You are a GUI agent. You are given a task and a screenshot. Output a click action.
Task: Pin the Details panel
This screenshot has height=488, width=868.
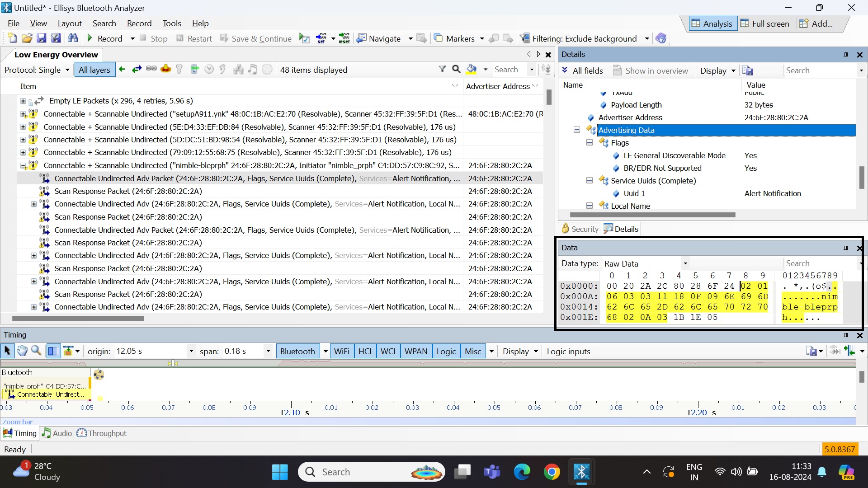[846, 55]
